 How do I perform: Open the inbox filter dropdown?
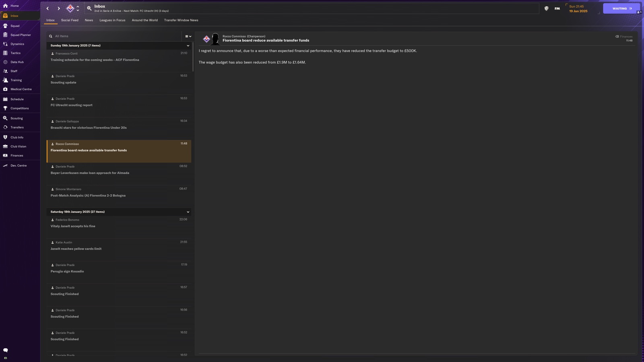[188, 36]
